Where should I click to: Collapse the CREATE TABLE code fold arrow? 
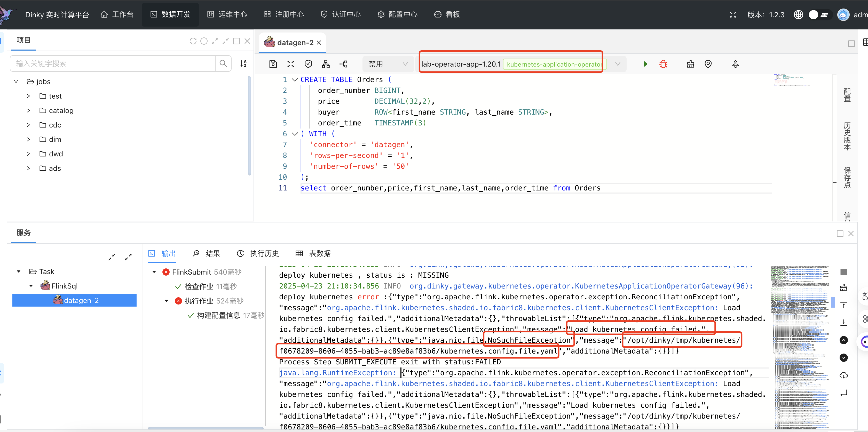point(295,80)
